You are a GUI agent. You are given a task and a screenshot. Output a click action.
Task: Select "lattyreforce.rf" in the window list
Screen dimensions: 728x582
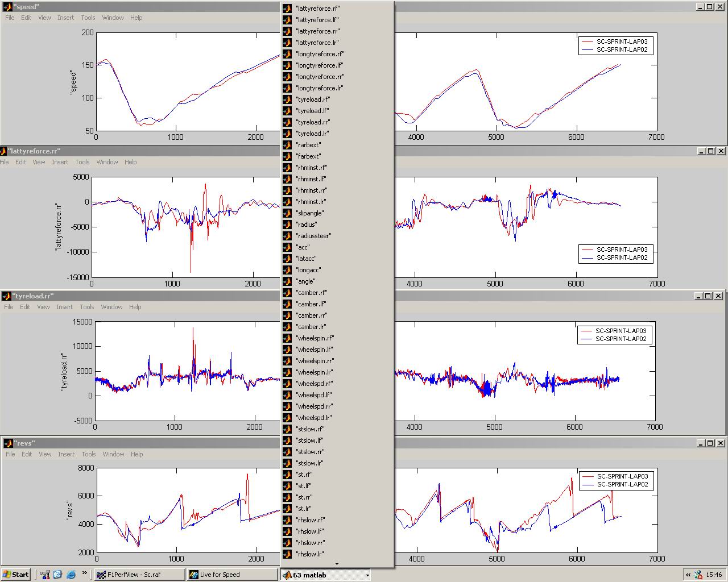(x=337, y=9)
